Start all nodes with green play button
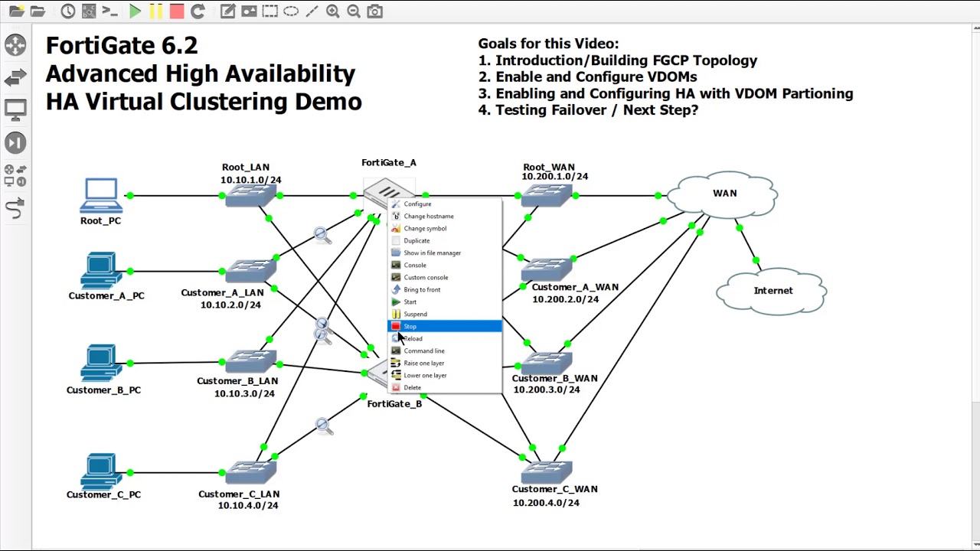 [x=136, y=11]
